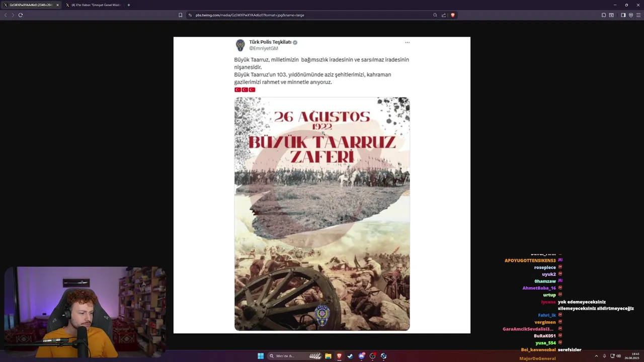Open the clock showing 26.08.2025
Image resolution: width=644 pixels, height=362 pixels.
(x=632, y=356)
